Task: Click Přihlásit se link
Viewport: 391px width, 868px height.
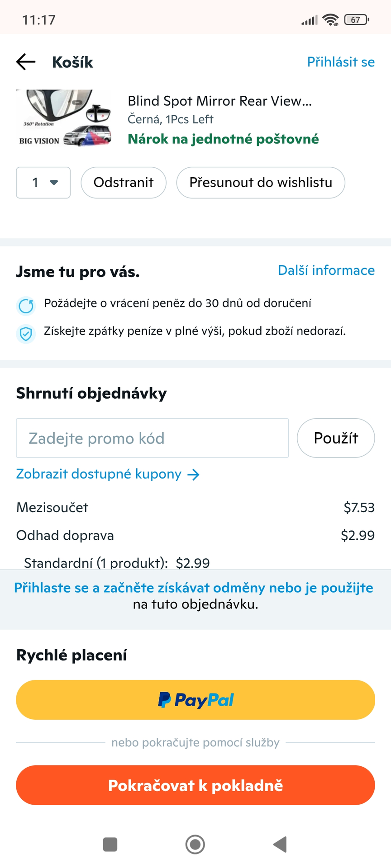Action: [341, 62]
